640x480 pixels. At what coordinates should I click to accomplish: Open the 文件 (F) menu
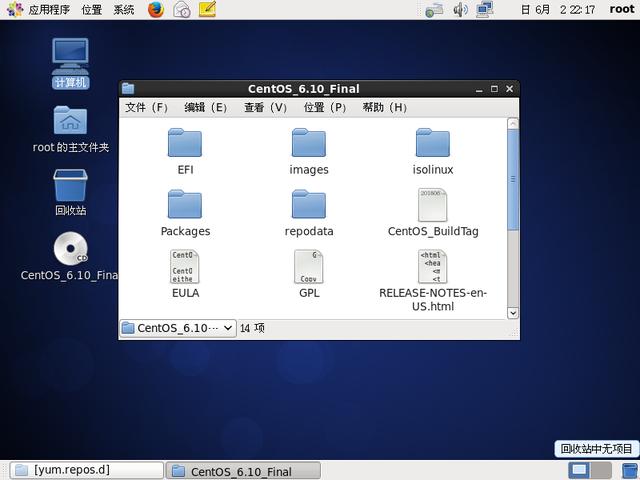pos(146,107)
